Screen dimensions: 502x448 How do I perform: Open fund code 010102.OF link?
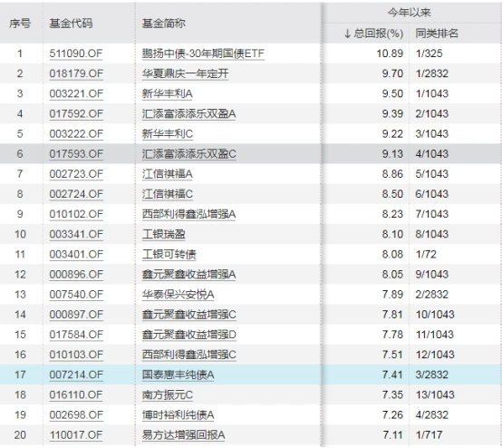click(76, 214)
